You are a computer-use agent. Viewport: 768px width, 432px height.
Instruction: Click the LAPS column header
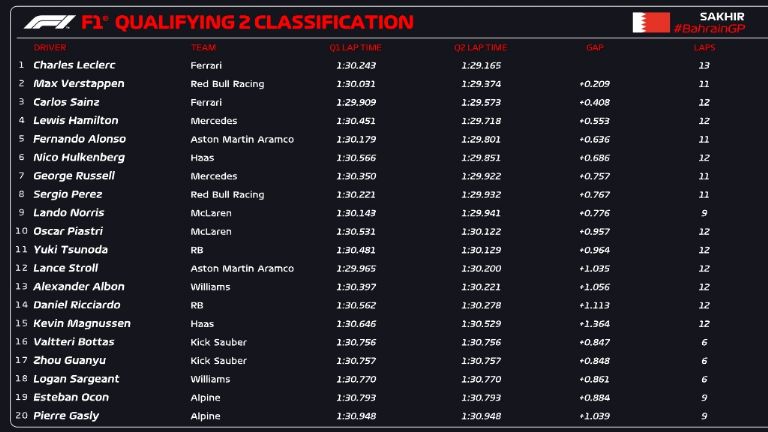pyautogui.click(x=704, y=47)
